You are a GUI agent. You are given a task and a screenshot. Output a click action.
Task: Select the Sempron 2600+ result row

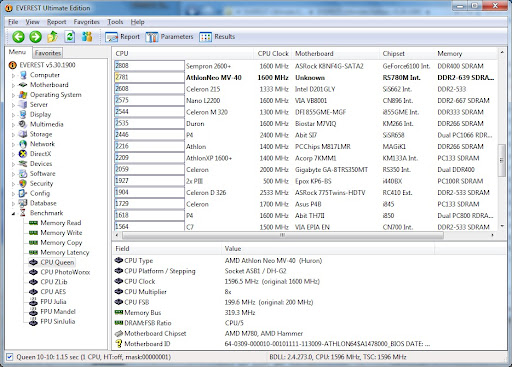305,66
